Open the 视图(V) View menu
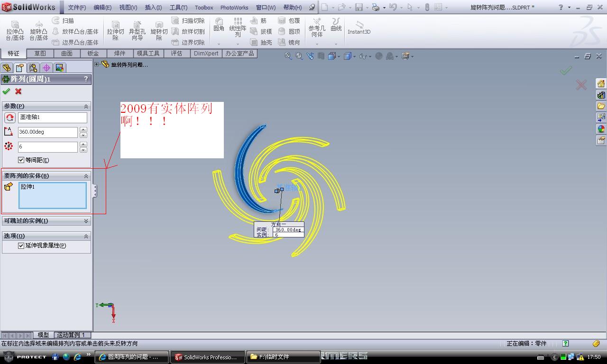This screenshot has height=364, width=607. coord(128,8)
